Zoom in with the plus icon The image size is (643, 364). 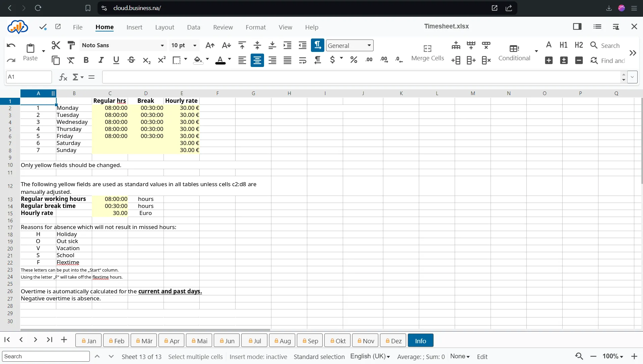point(634,356)
